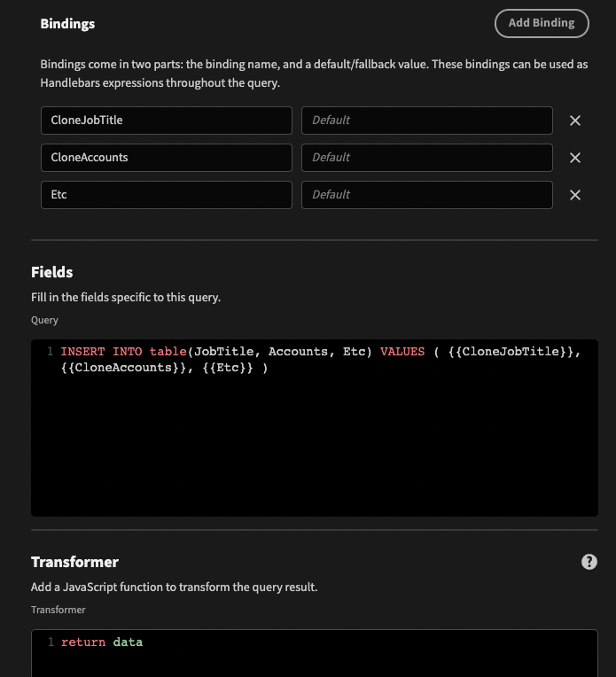Set default value for CloneAccounts binding
The height and width of the screenshot is (677, 616).
pyautogui.click(x=427, y=158)
